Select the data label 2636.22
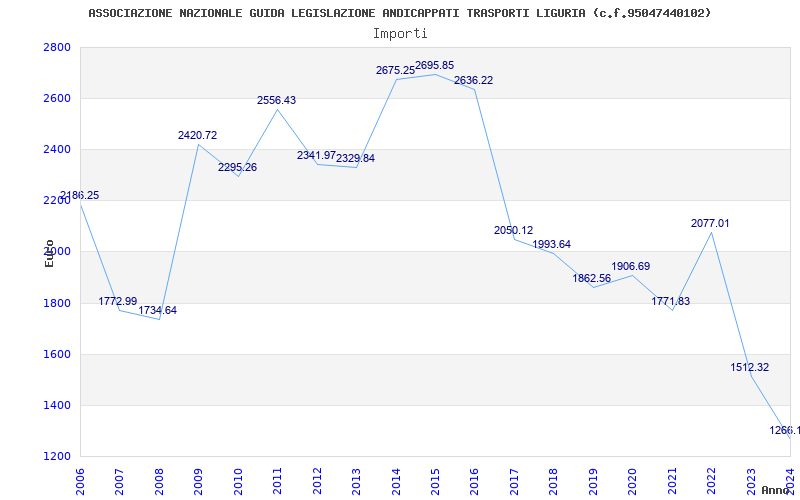 click(474, 81)
